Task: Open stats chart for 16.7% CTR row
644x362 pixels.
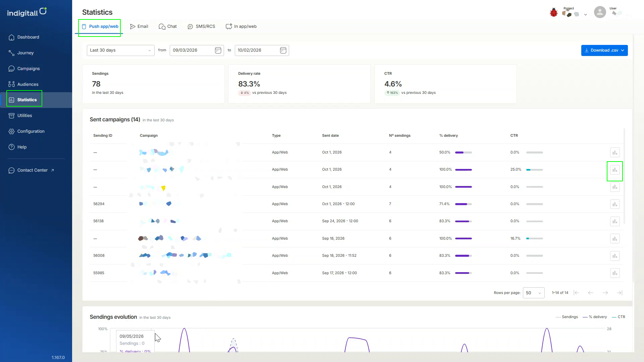Action: click(x=615, y=239)
